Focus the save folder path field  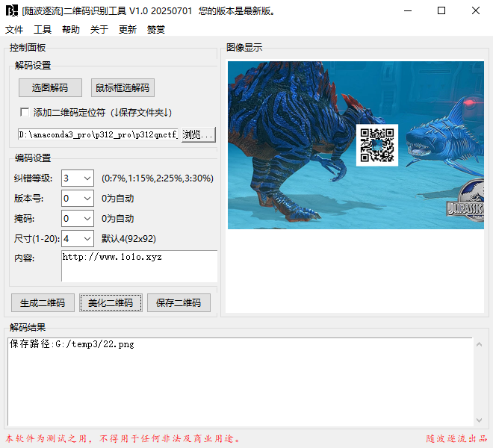98,134
